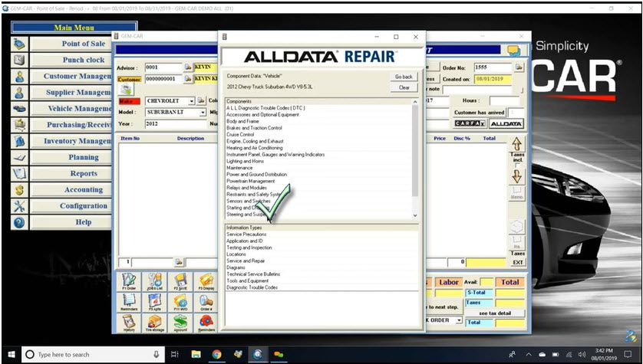This screenshot has height=364, width=643.
Task: Click the Configuration tools icon
Action: tap(19, 206)
